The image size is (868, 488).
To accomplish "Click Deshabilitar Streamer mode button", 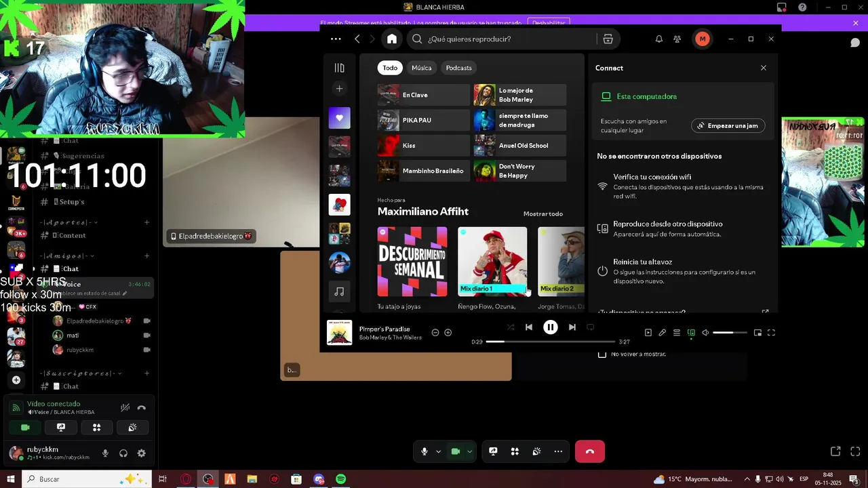I will tap(549, 23).
